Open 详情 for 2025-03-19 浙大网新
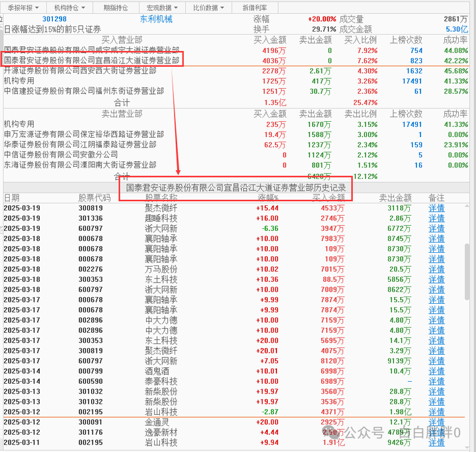This screenshot has width=476, height=452. tap(436, 228)
